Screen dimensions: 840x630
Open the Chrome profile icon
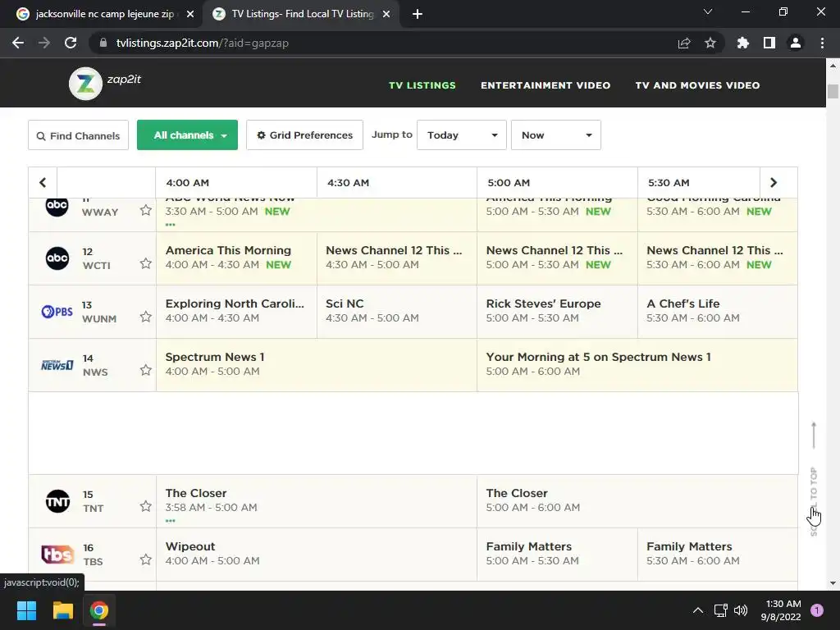pyautogui.click(x=796, y=43)
